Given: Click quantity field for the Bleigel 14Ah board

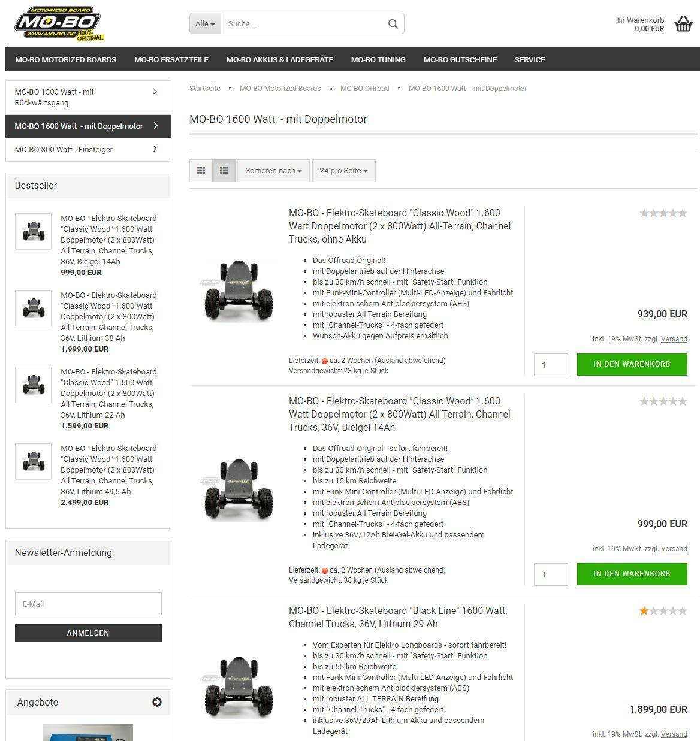Looking at the screenshot, I should pos(551,574).
